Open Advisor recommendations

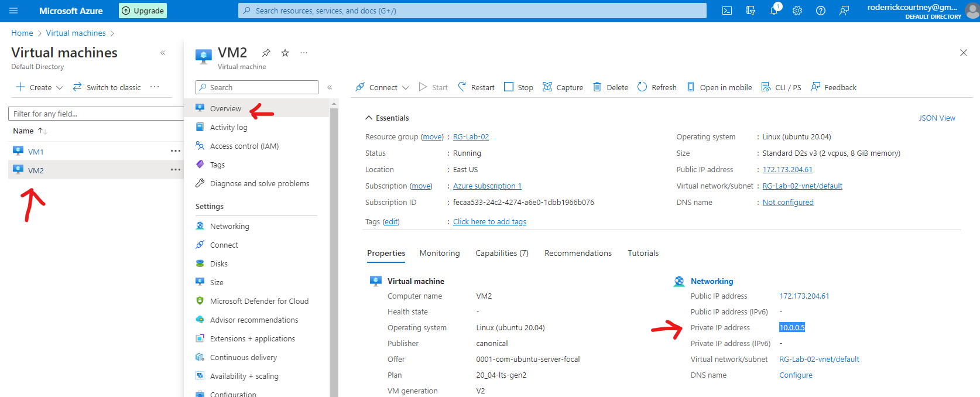pyautogui.click(x=254, y=320)
